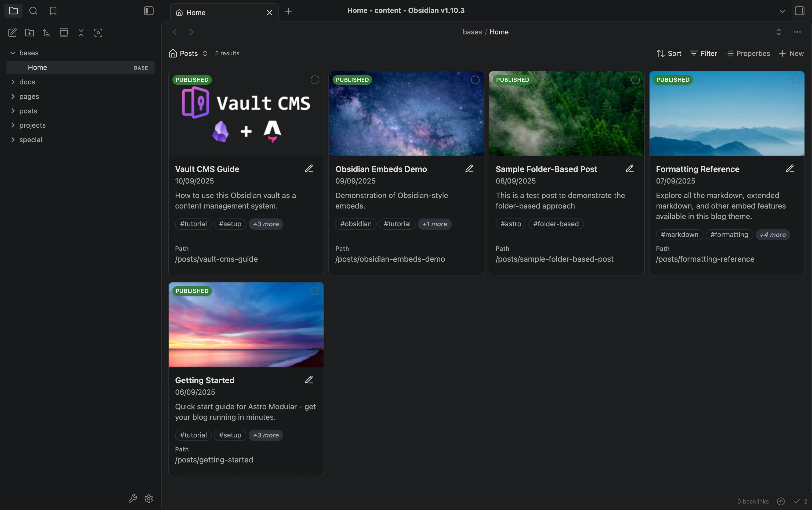Open the Vault CMS Guide cover image
This screenshot has width=812, height=510.
pos(246,114)
